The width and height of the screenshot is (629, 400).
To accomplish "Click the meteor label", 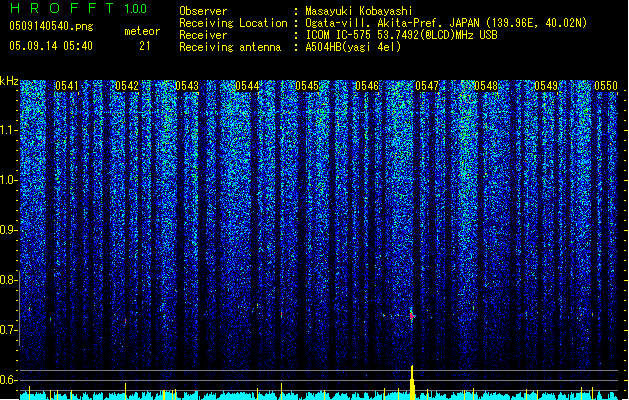I will click(x=142, y=31).
